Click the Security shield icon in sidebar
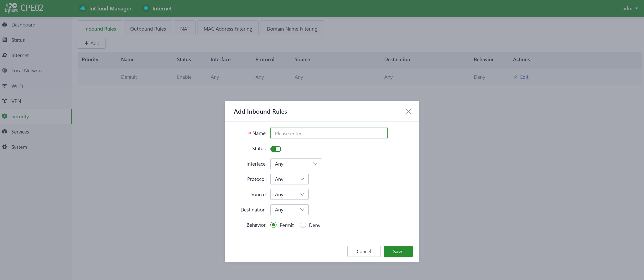Screen dimensions: 644x280 pos(5,116)
